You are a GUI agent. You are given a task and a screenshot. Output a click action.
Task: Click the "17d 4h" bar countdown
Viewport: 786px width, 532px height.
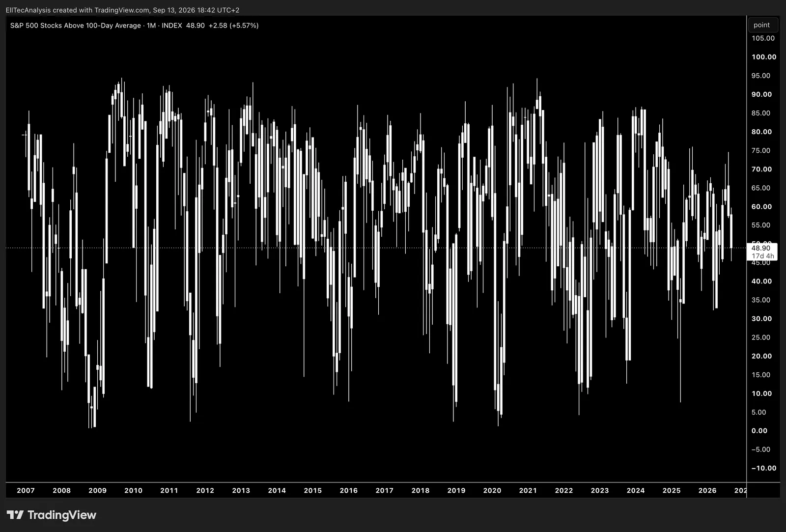[763, 256]
